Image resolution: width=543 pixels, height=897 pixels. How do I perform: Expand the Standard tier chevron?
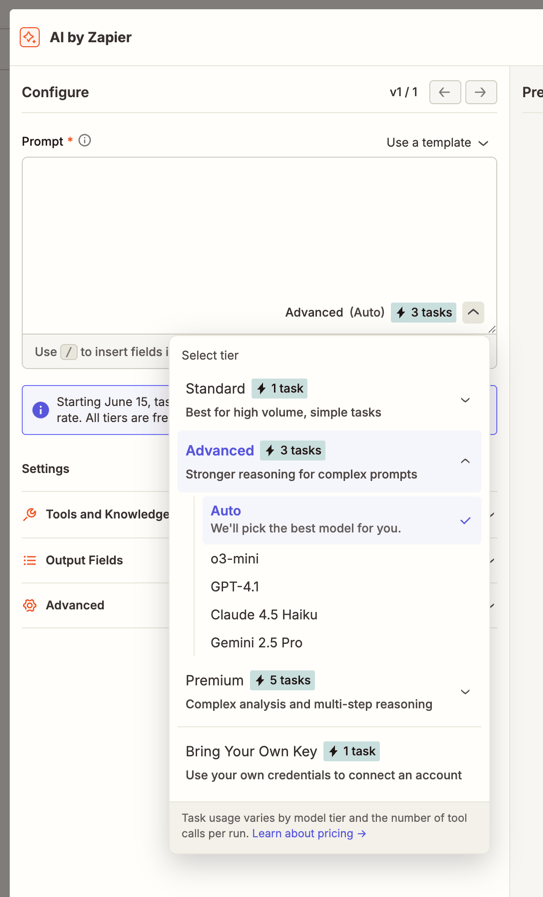point(465,400)
